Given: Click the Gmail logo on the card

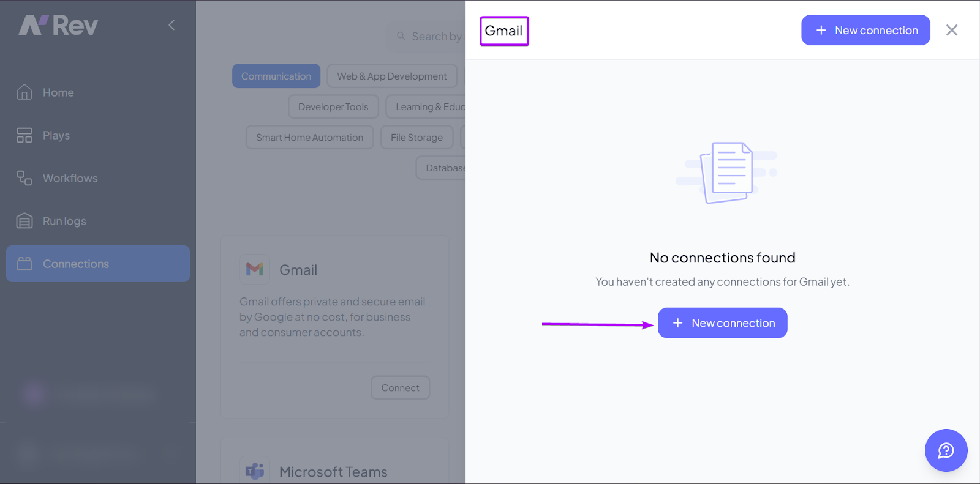Looking at the screenshot, I should click(x=255, y=269).
